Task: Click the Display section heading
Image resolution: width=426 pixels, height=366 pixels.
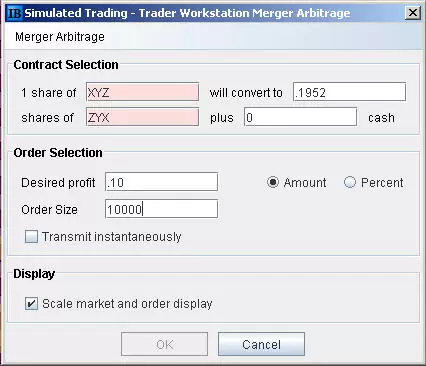Action: 34,274
